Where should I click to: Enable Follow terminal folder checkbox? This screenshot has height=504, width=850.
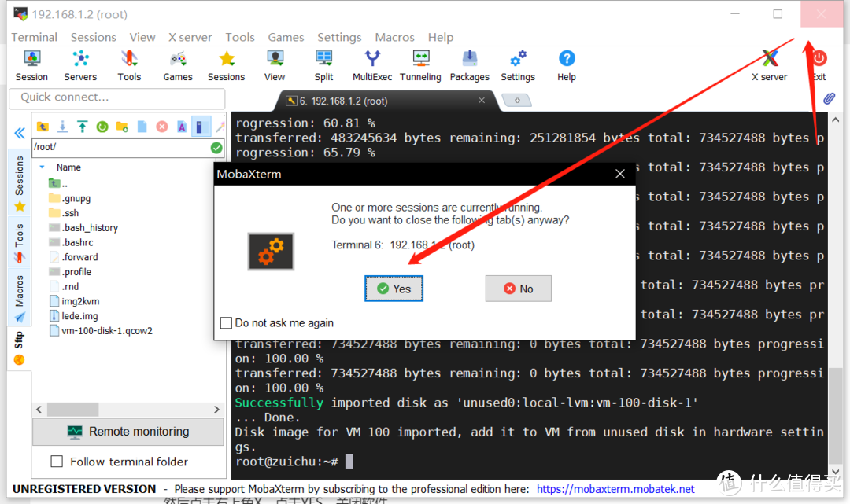[x=57, y=462]
